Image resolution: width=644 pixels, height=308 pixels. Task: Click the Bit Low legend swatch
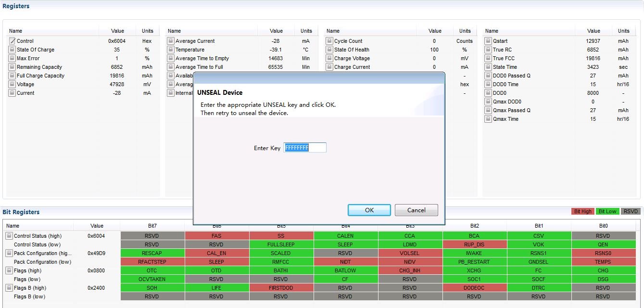click(x=607, y=211)
